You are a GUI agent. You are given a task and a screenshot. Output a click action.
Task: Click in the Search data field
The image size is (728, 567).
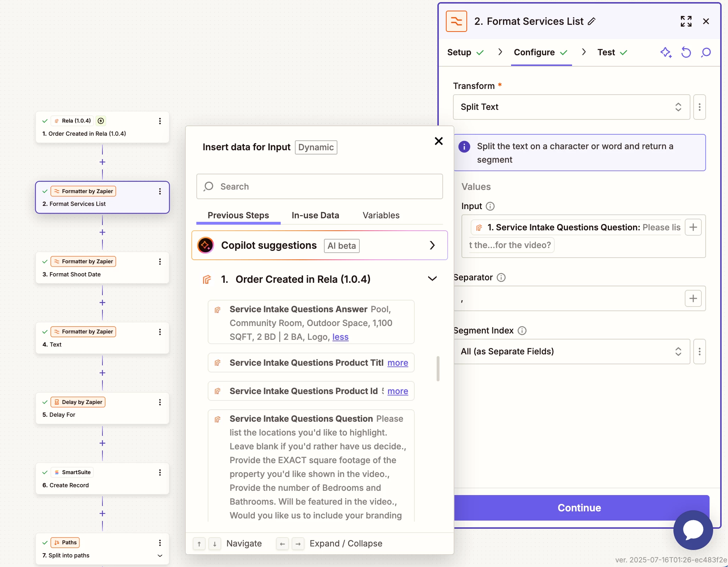pyautogui.click(x=319, y=186)
